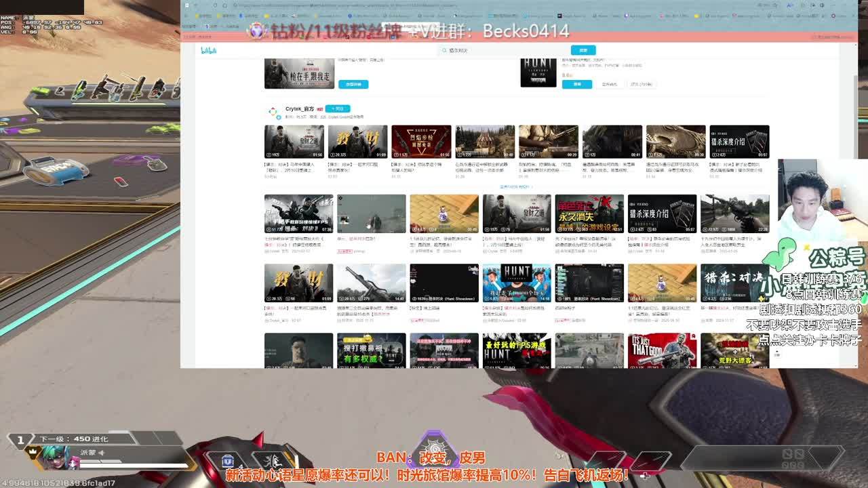The image size is (868, 488).
Task: Open the 永久消失 video thumbnail
Action: tap(589, 213)
